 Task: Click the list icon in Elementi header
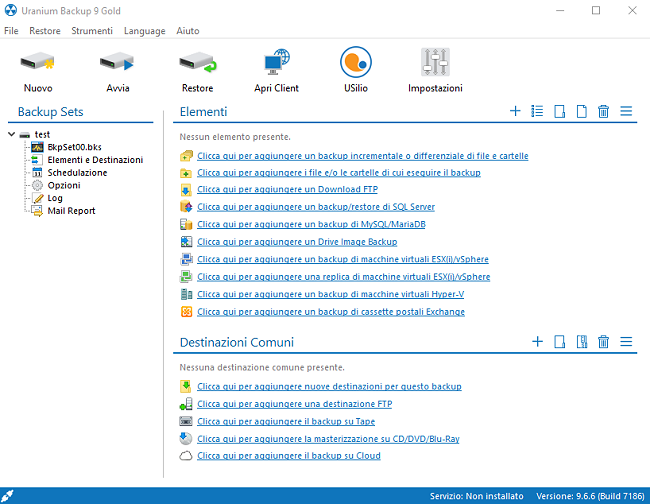point(537,111)
